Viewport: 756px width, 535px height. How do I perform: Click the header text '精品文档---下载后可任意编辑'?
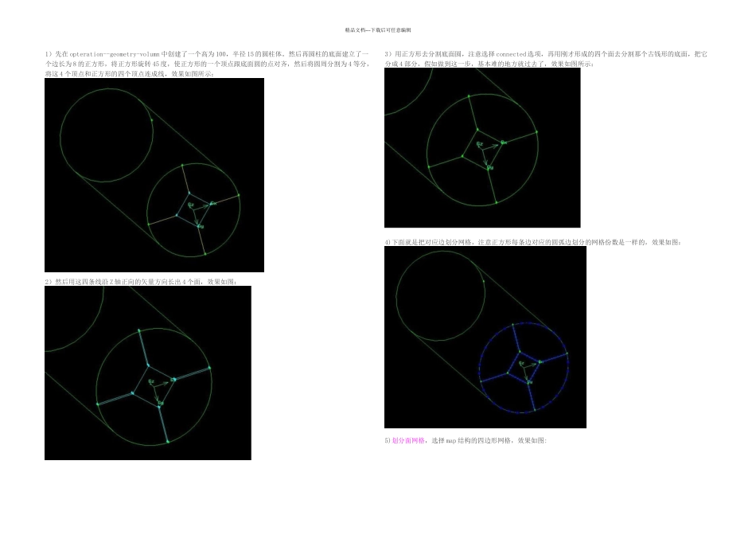(x=378, y=30)
